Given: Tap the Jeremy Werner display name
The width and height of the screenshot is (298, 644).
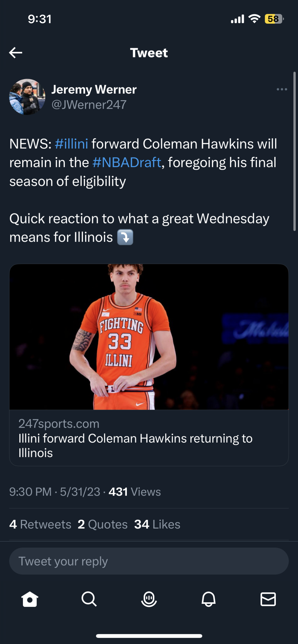Looking at the screenshot, I should (x=94, y=89).
